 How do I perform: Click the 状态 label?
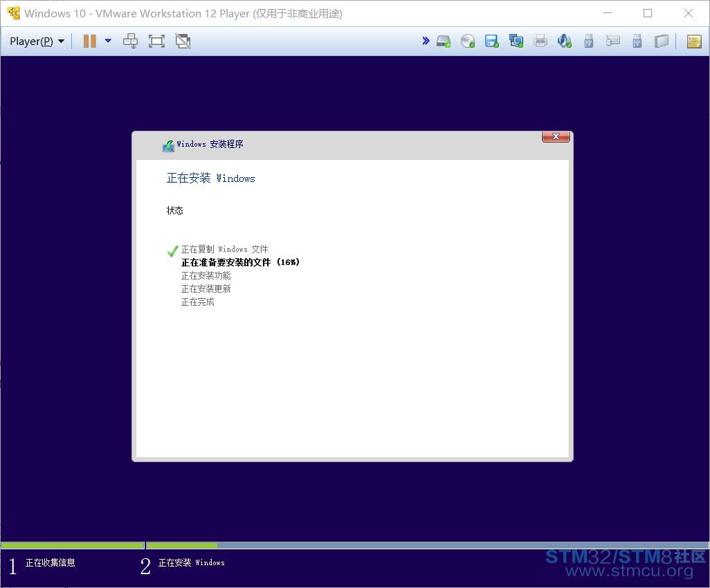pos(175,210)
